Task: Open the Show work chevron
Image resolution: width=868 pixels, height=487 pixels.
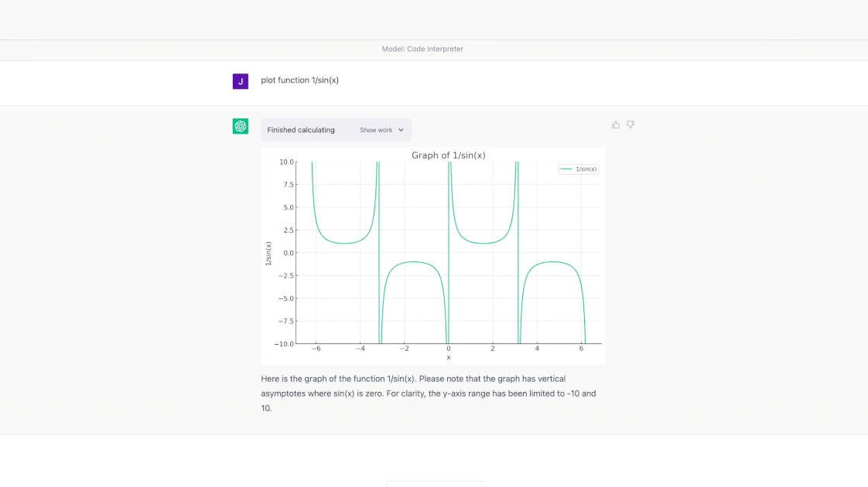Action: [402, 130]
